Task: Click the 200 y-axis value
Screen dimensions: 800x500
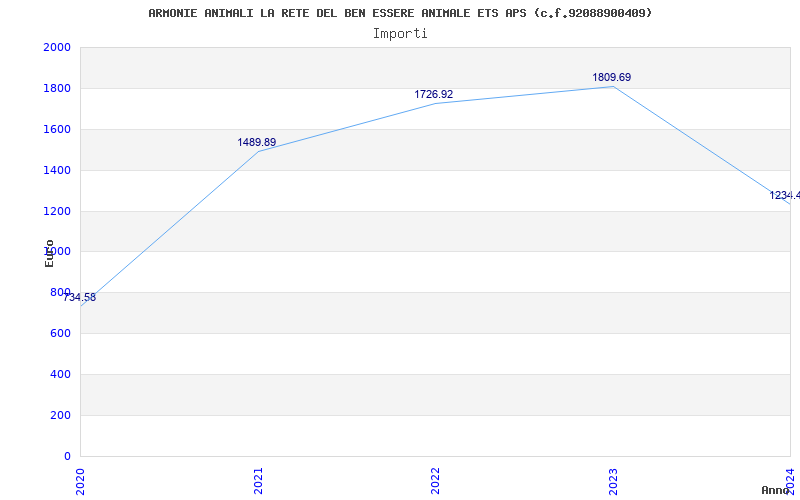Action: click(x=60, y=415)
